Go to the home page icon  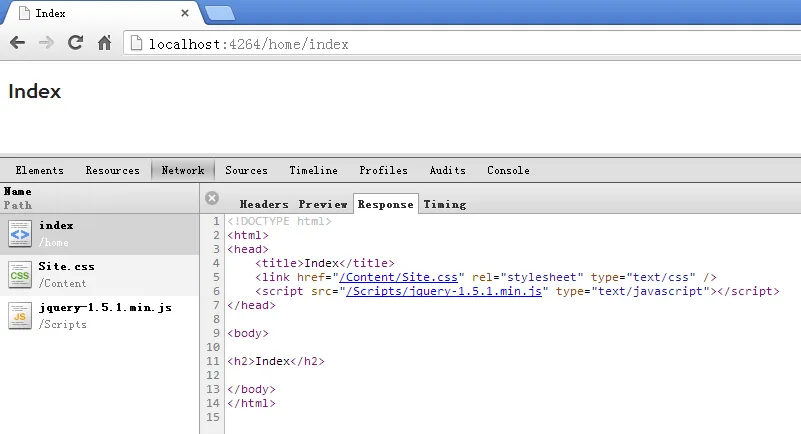105,43
